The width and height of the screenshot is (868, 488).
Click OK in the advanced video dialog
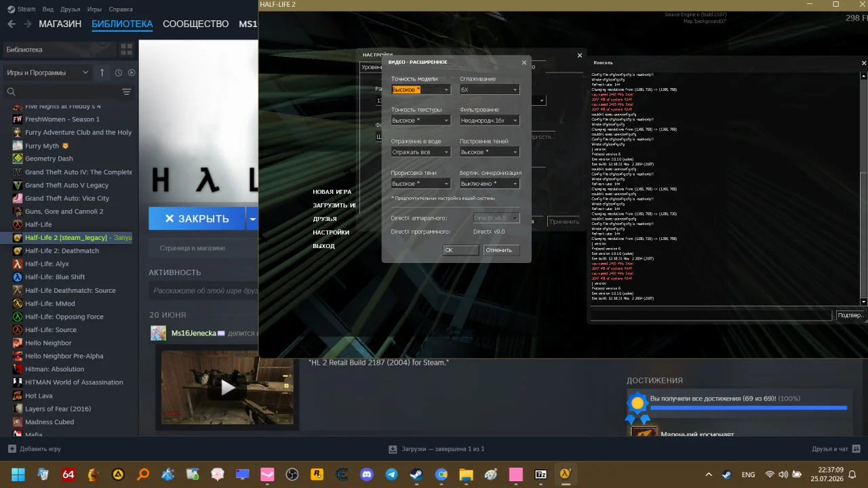point(461,250)
